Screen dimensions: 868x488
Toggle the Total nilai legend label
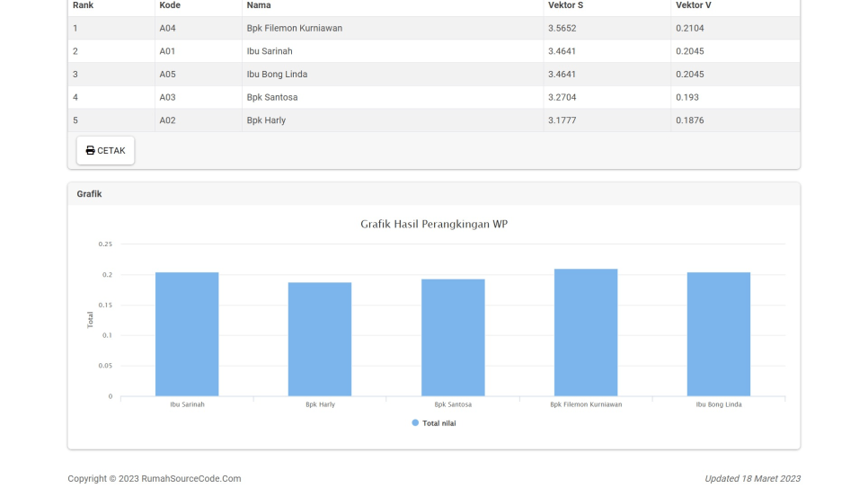pos(438,423)
